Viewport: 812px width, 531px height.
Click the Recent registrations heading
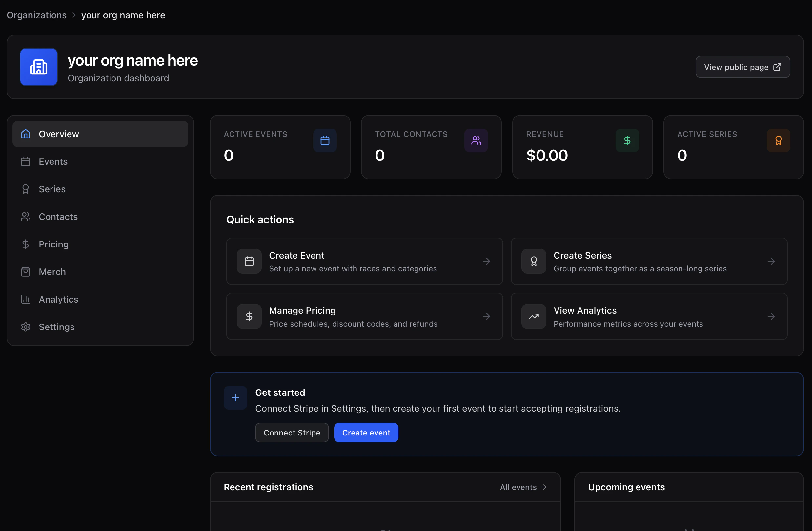pos(269,487)
